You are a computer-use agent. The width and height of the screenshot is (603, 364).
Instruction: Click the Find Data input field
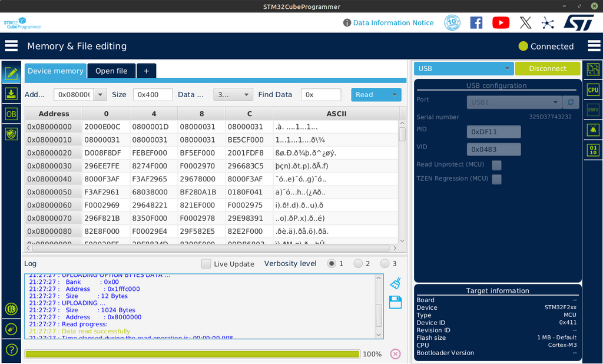321,95
